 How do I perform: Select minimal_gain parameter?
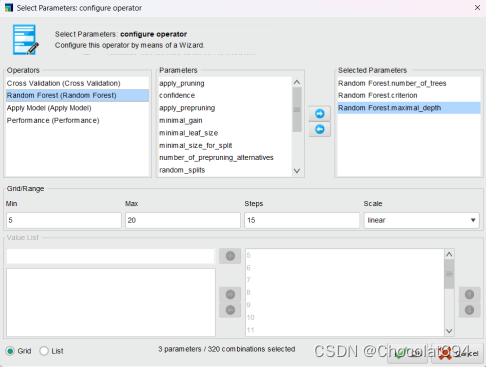coord(225,120)
